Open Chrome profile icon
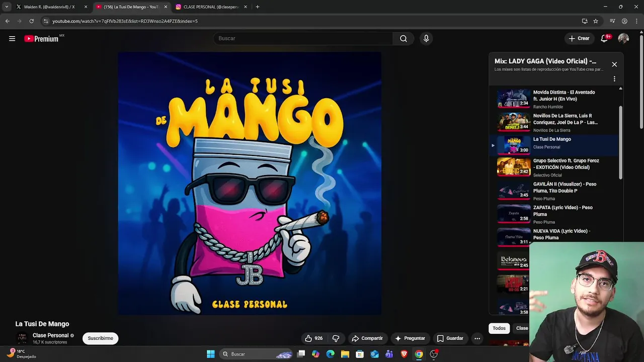 click(624, 21)
